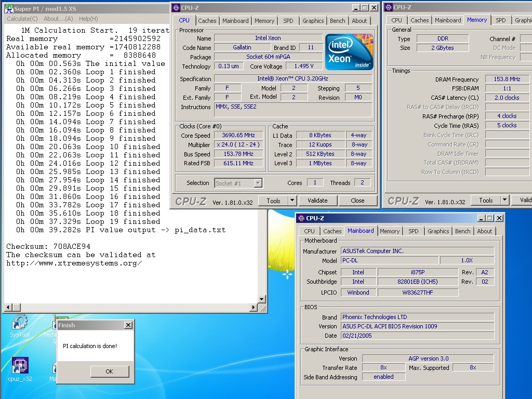This screenshot has width=532, height=399.
Task: Click the Intel Xeon inside logo
Action: (x=349, y=52)
